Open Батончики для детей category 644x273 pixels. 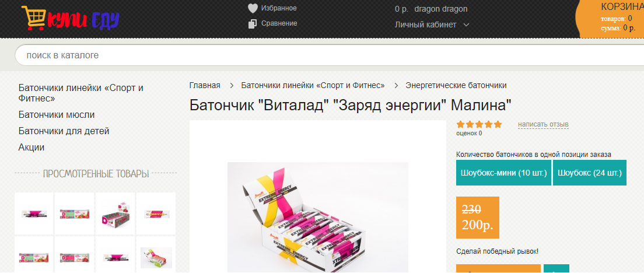[x=64, y=131]
